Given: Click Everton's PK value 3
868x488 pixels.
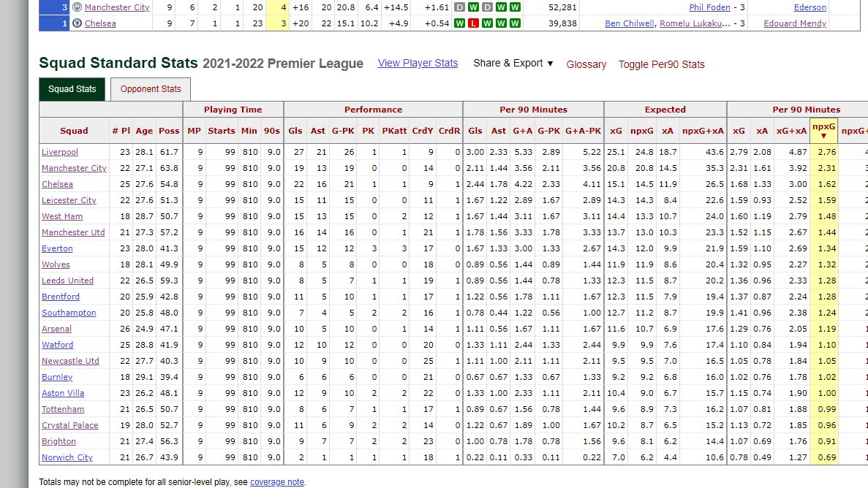Looking at the screenshot, I should 374,248.
